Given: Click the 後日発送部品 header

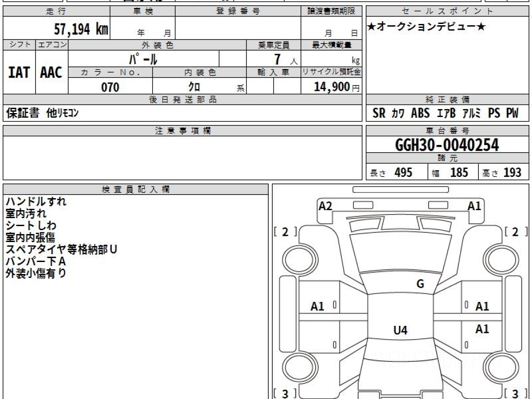Looking at the screenshot, I should [x=182, y=100].
